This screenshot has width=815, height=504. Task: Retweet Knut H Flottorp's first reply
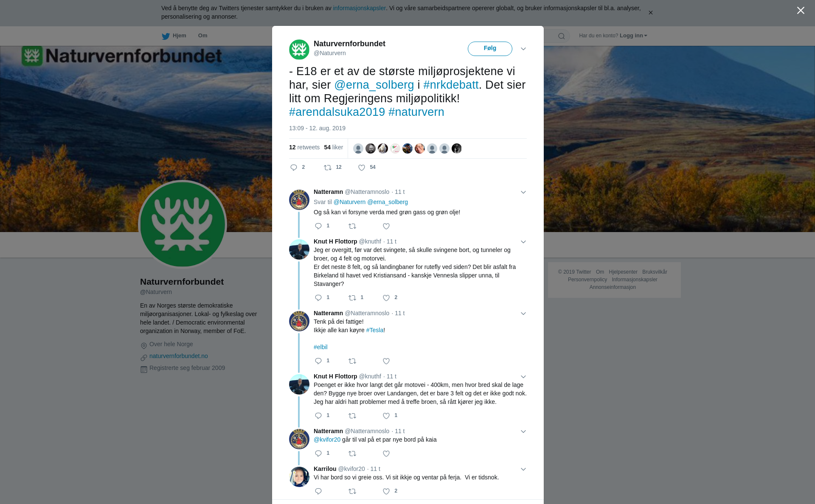click(x=352, y=298)
